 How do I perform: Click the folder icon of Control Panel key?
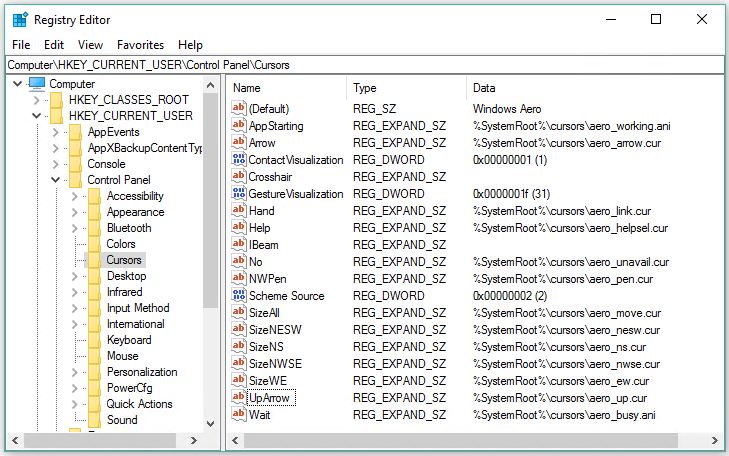(x=76, y=180)
